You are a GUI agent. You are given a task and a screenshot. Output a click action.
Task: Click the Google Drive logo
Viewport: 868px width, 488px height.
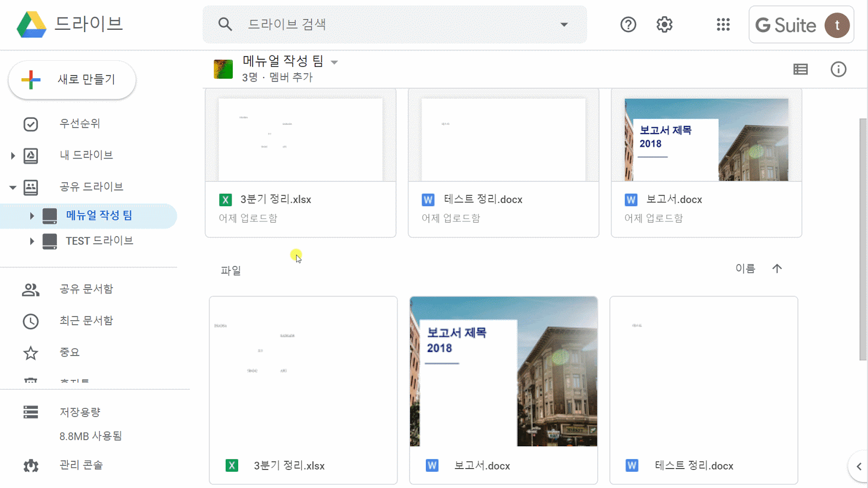point(31,24)
